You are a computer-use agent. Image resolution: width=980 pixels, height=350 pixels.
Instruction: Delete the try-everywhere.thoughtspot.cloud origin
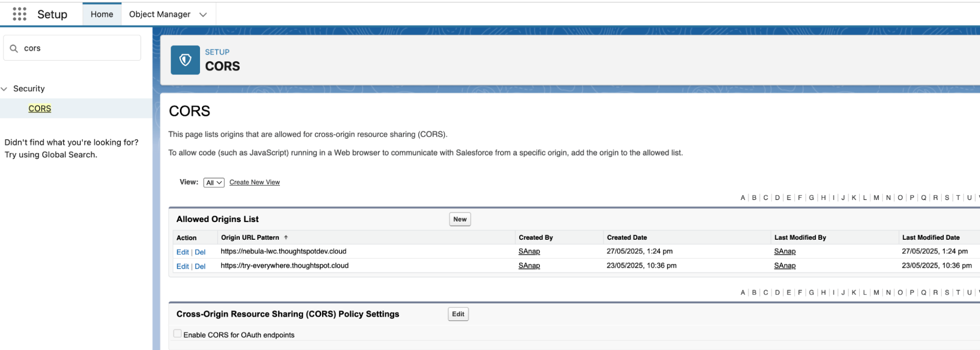pos(200,266)
